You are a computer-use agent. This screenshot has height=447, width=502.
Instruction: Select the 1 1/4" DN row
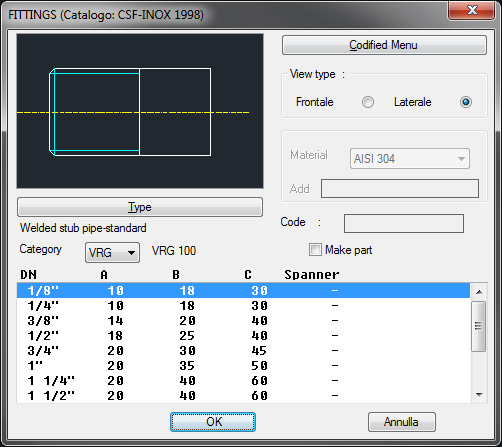pyautogui.click(x=243, y=381)
